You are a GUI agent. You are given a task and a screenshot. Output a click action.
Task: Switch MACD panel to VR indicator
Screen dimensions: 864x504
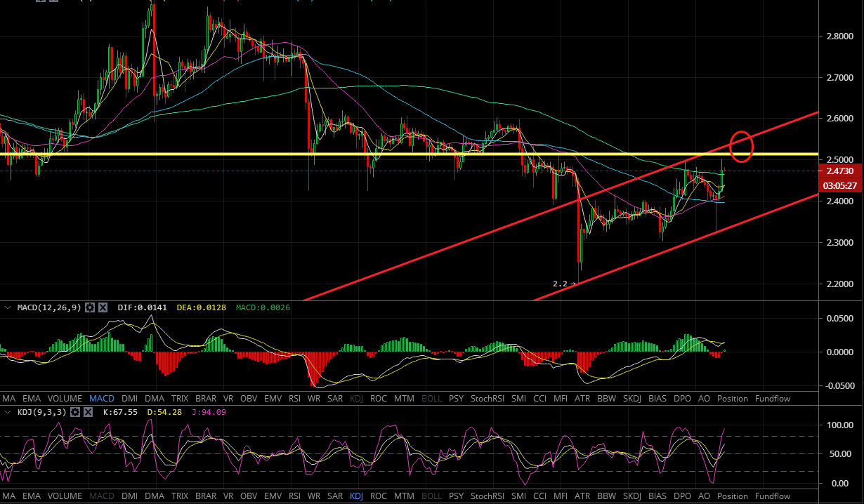(229, 398)
